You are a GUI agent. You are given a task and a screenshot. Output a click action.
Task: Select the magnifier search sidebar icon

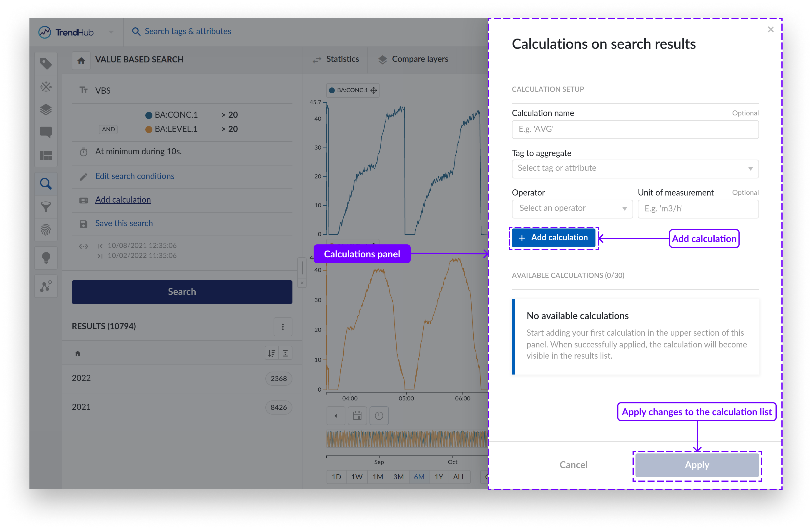(46, 184)
